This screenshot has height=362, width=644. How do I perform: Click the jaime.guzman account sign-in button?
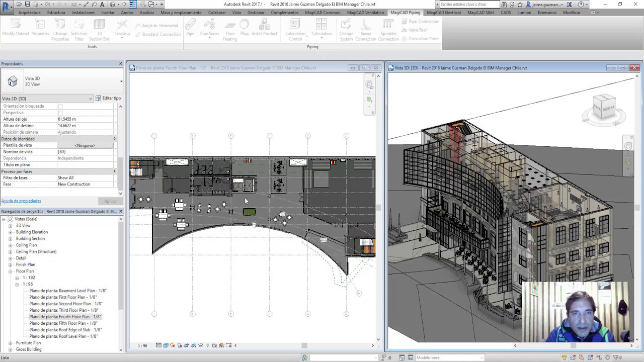coord(545,5)
